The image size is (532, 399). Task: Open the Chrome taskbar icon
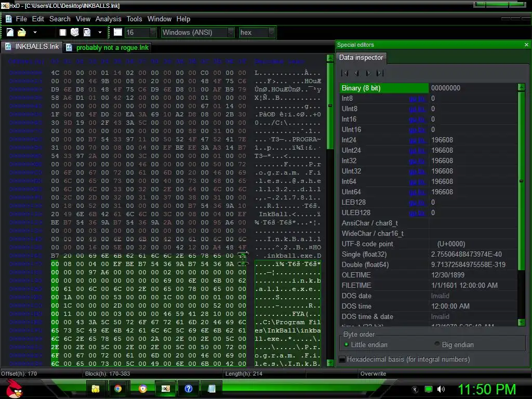pos(118,389)
